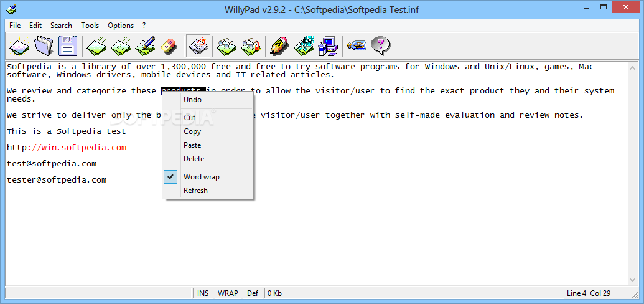
Task: Click the green sheet with blue pencil icon
Action: tap(146, 45)
